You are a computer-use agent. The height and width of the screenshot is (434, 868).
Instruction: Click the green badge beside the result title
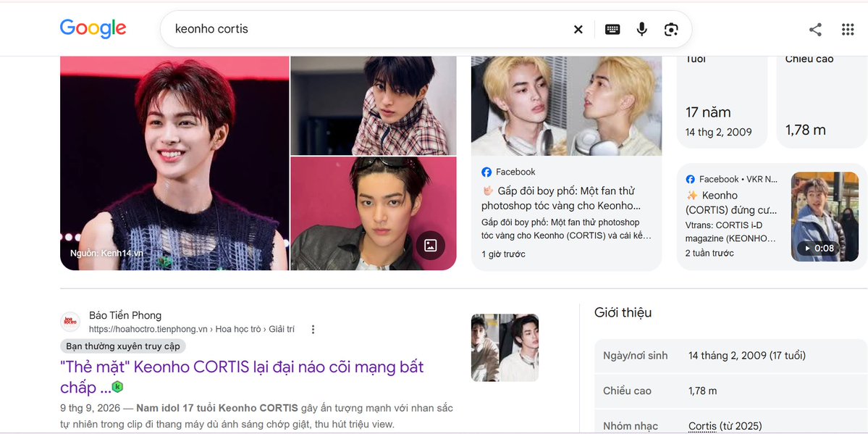117,387
